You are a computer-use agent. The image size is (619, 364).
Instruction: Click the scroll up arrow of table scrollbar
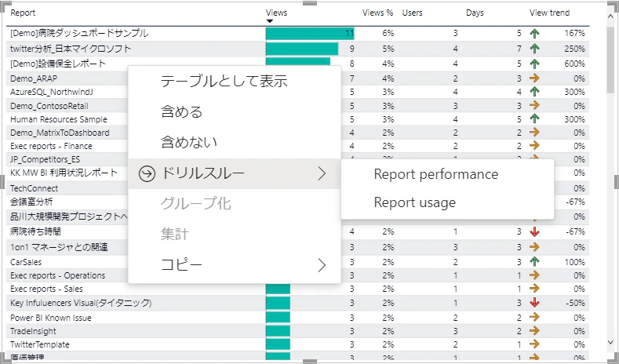pos(610,16)
